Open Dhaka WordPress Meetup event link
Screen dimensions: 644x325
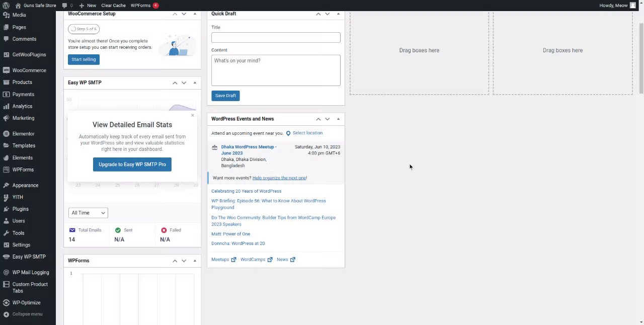tap(249, 150)
